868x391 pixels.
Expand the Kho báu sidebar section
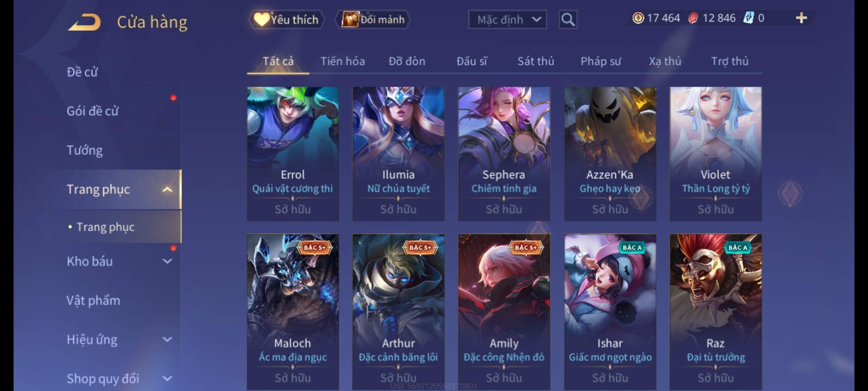167,261
